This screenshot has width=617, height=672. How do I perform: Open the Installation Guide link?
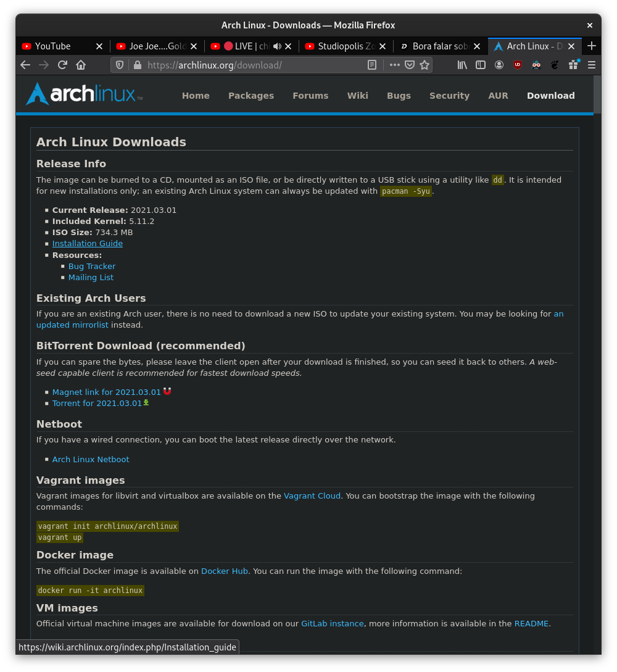[x=88, y=243]
